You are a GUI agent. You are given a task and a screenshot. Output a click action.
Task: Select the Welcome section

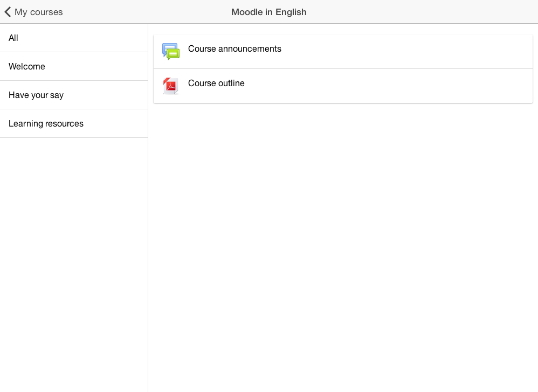click(74, 66)
